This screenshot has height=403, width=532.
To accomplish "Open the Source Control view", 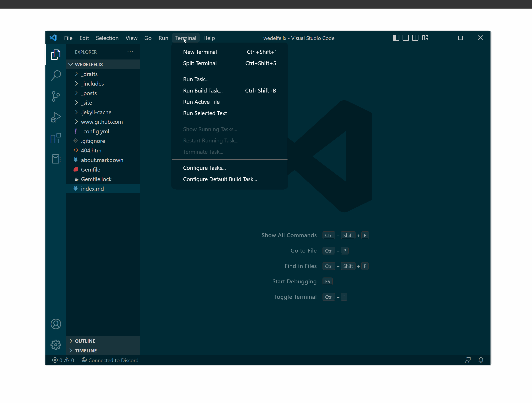I will click(x=56, y=96).
